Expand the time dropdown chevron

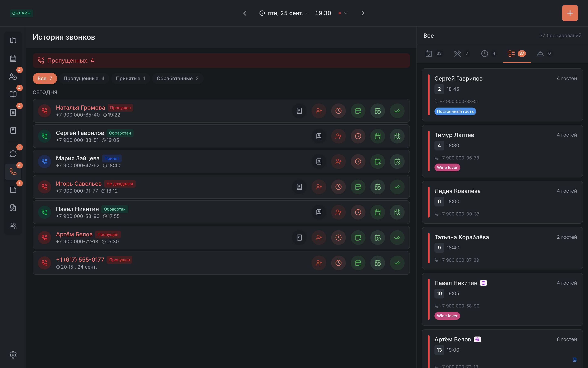pos(346,13)
